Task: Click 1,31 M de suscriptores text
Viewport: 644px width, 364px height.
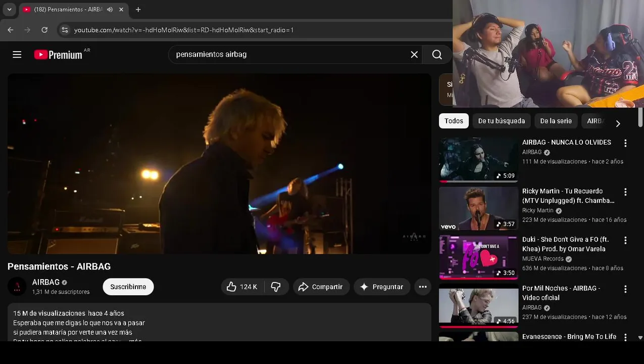Action: coord(61,292)
